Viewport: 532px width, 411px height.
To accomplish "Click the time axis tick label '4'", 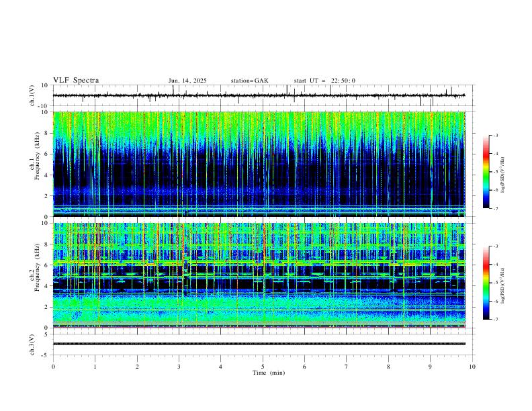I will (x=220, y=367).
